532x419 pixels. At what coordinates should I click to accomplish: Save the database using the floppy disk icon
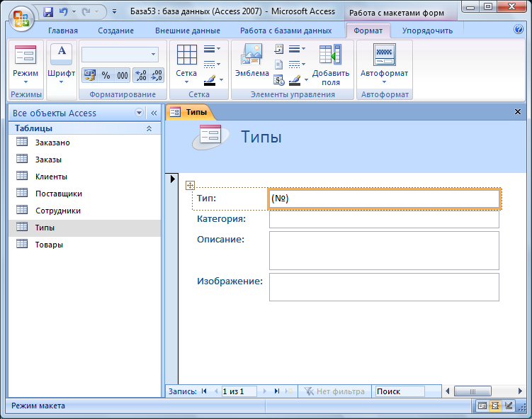tap(48, 12)
